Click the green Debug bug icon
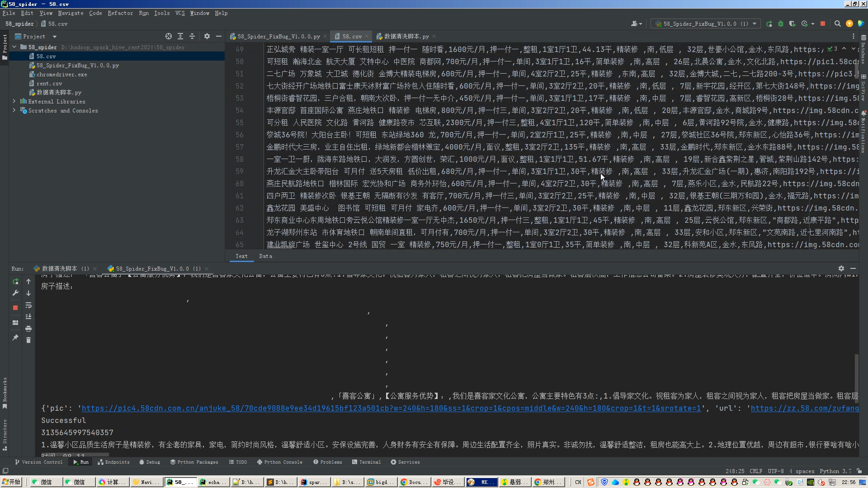 pyautogui.click(x=781, y=24)
